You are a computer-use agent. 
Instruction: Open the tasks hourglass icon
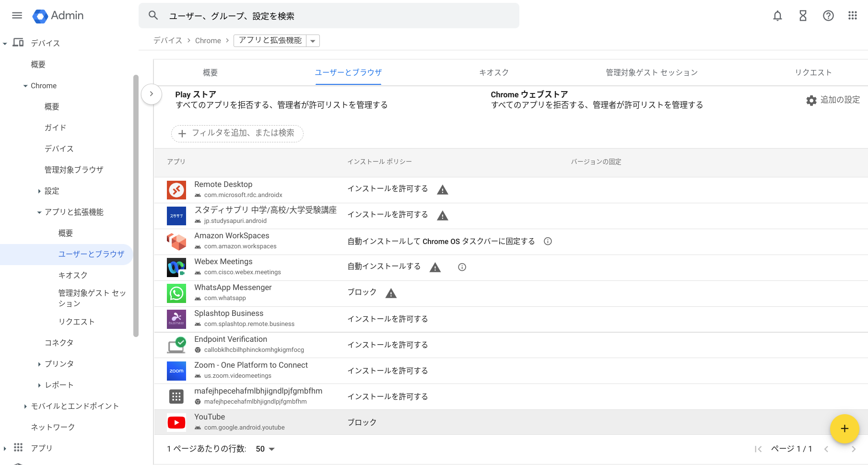point(803,16)
